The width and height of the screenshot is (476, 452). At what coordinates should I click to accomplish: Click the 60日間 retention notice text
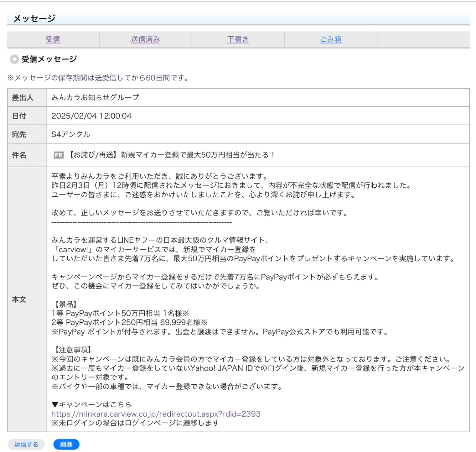point(99,78)
